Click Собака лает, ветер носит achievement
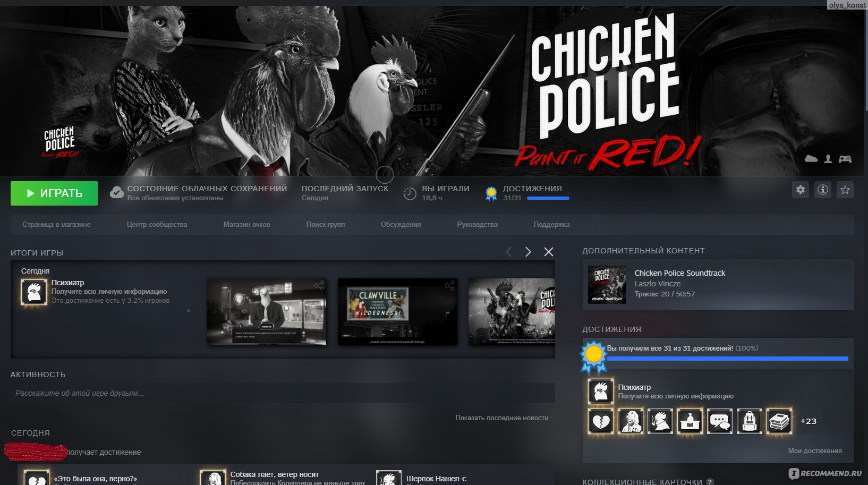 [x=275, y=474]
